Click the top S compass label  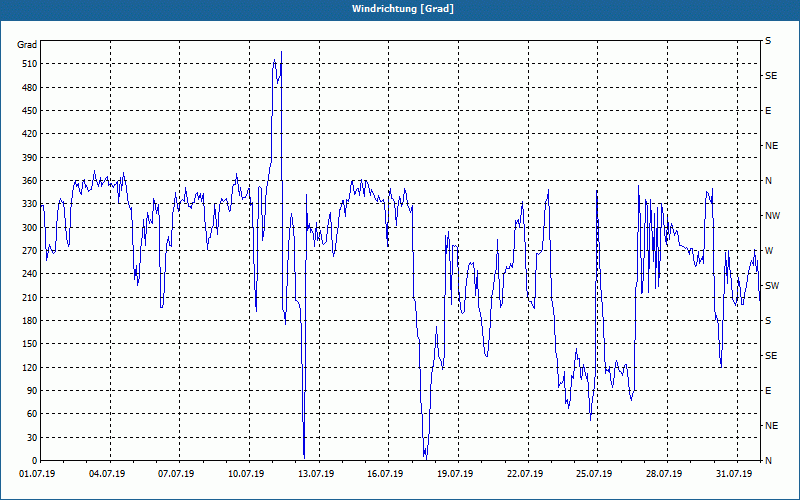[768, 41]
